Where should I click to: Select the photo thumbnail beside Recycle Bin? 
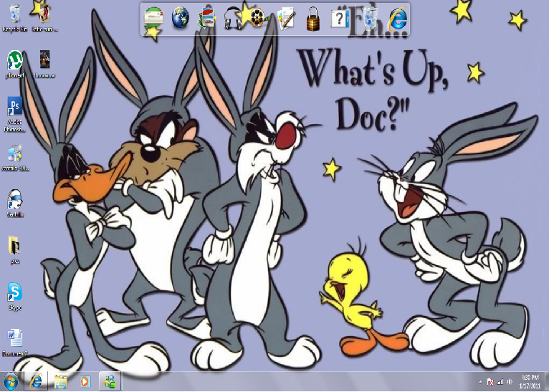click(45, 18)
